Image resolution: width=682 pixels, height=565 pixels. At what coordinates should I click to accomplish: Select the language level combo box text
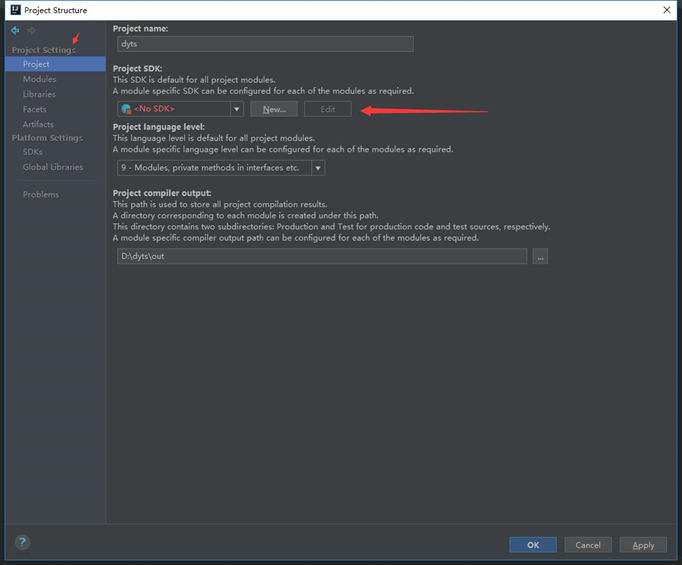(x=210, y=168)
